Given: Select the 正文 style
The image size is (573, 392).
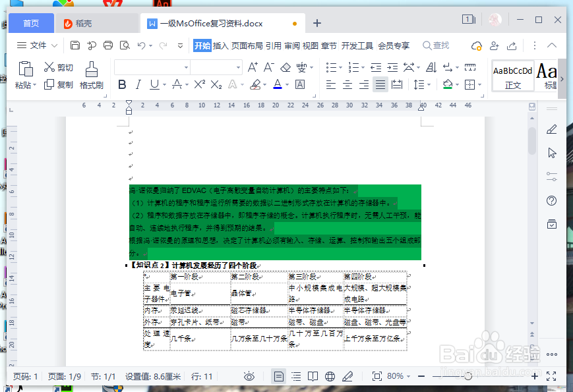Looking at the screenshot, I should tap(512, 76).
